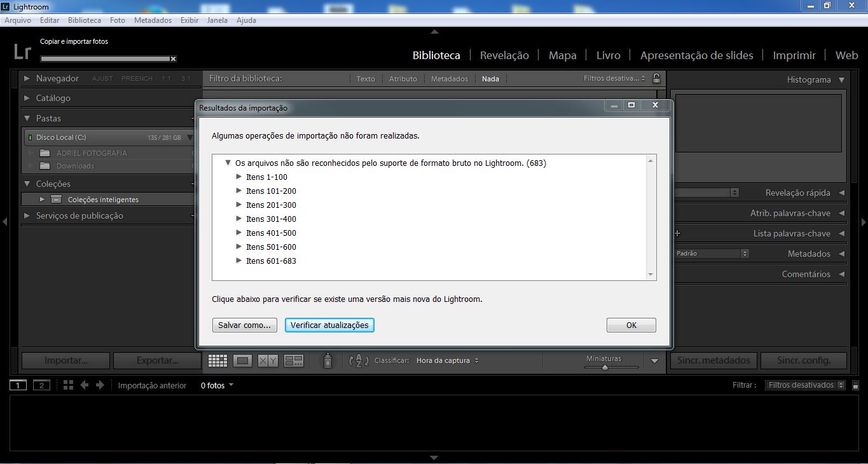Click the import progress bar
Image resolution: width=868 pixels, height=464 pixels.
point(106,59)
